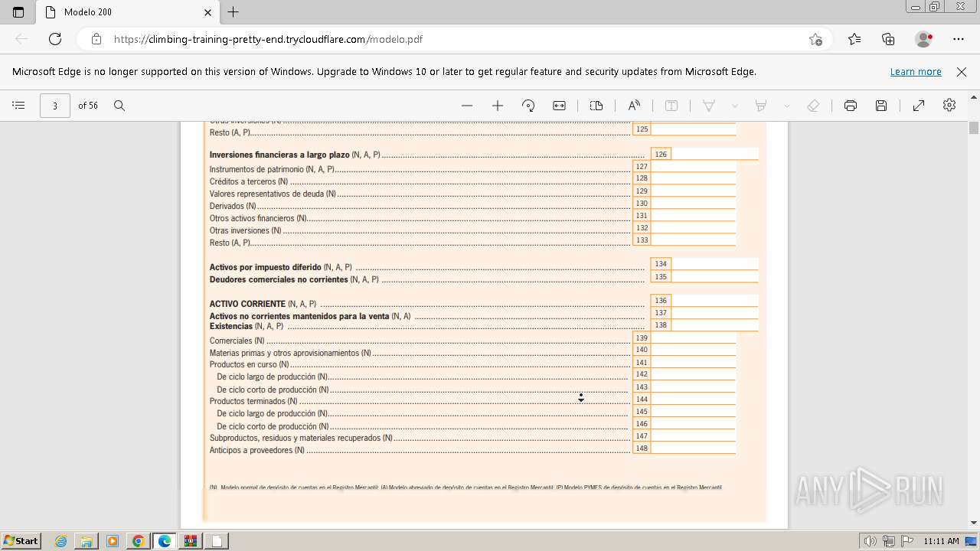Open a new browser tab
This screenshot has width=980, height=551.
point(234,12)
